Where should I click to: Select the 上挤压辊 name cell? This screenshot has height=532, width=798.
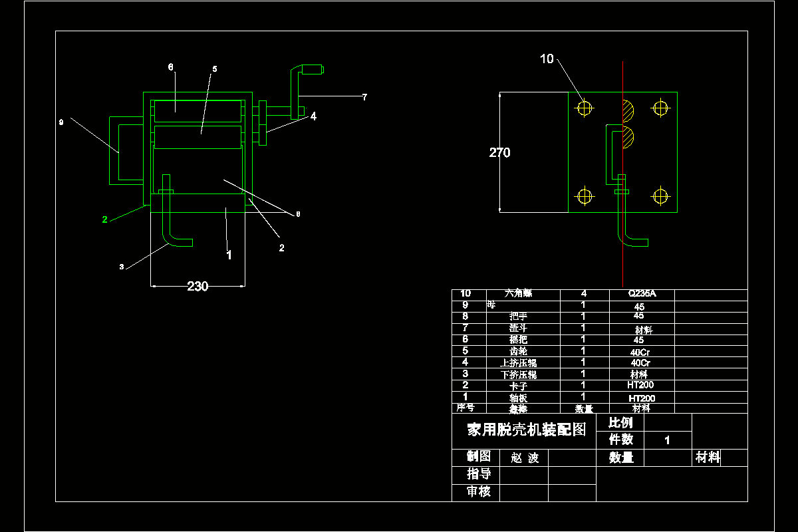519,363
